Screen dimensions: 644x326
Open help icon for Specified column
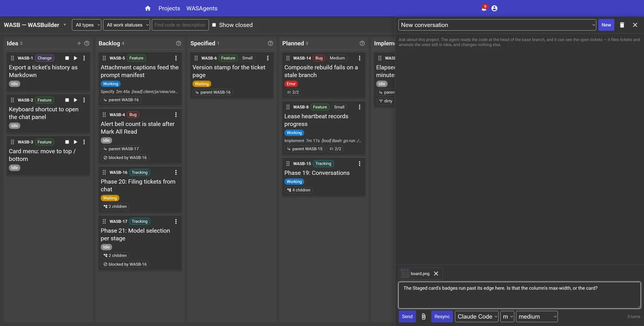270,43
